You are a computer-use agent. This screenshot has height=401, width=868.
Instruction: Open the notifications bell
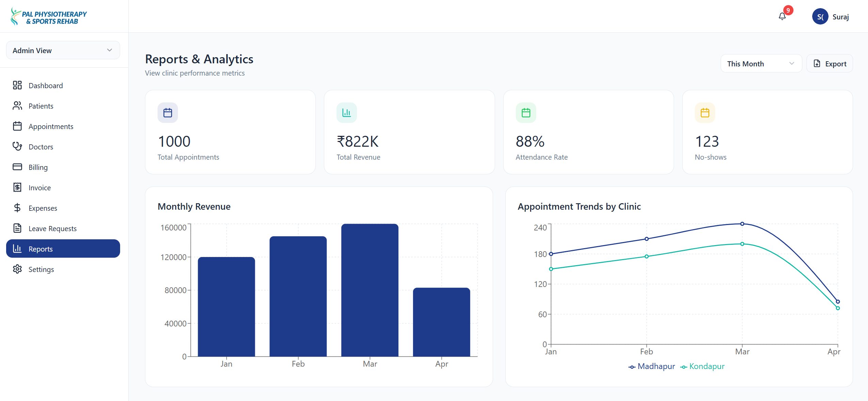point(782,16)
